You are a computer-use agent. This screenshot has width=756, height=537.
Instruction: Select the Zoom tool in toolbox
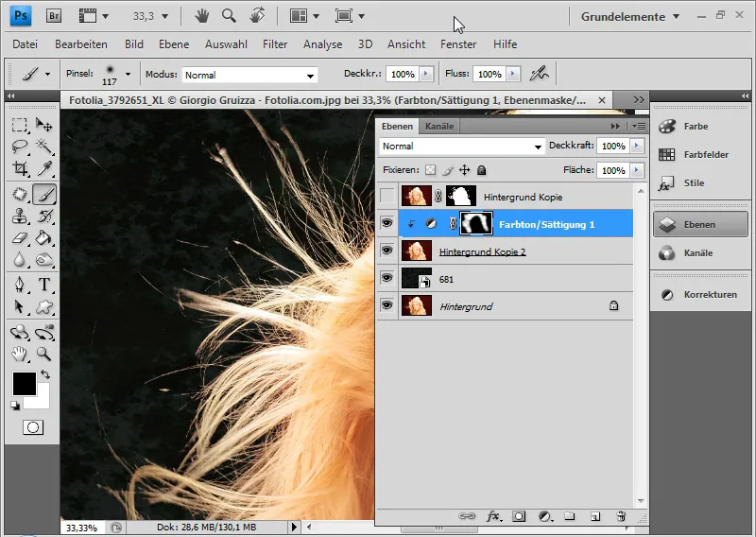[x=44, y=355]
